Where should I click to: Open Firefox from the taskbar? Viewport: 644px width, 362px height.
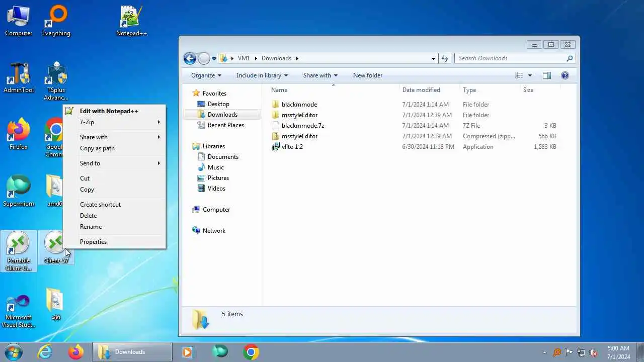coord(76,352)
